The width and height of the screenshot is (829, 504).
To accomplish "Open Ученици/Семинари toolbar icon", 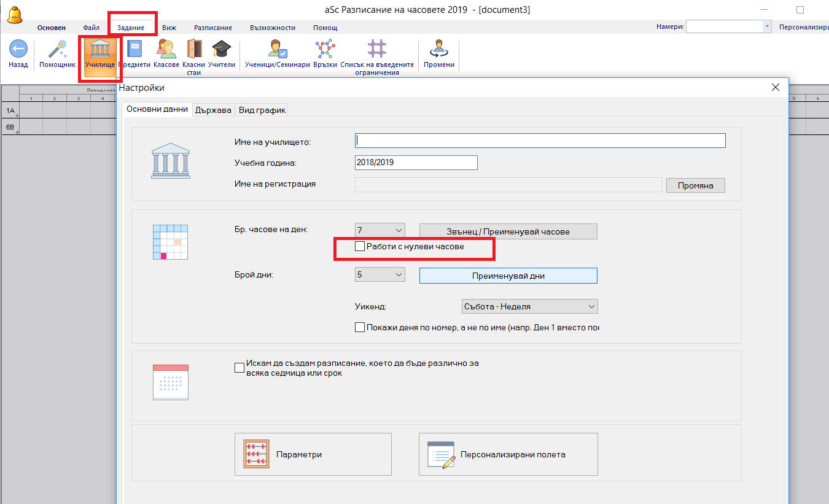I will click(277, 50).
